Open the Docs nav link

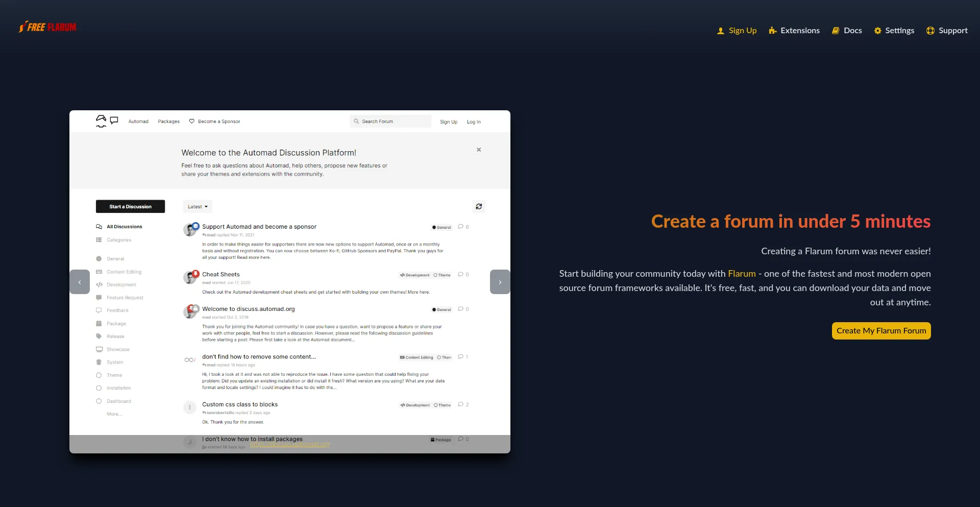click(x=847, y=31)
